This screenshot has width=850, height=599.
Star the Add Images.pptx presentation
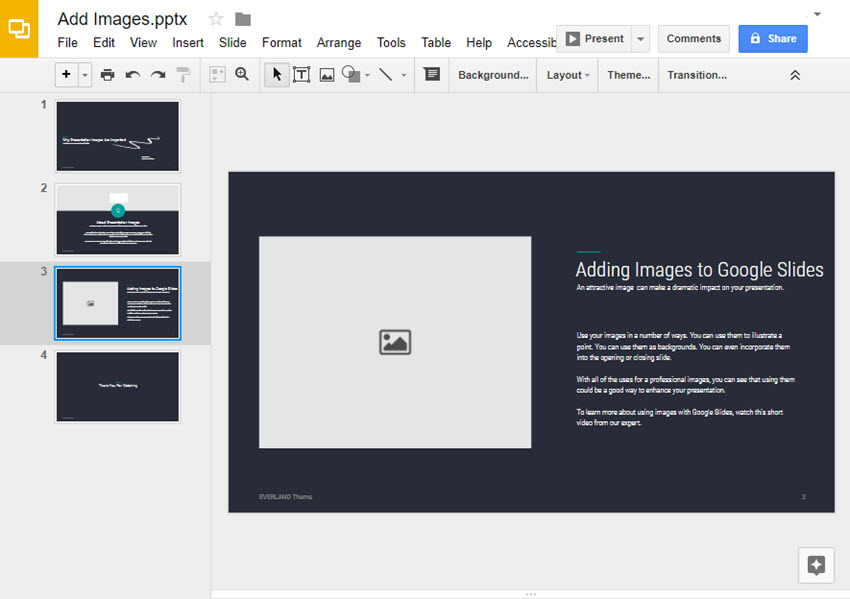(x=216, y=19)
